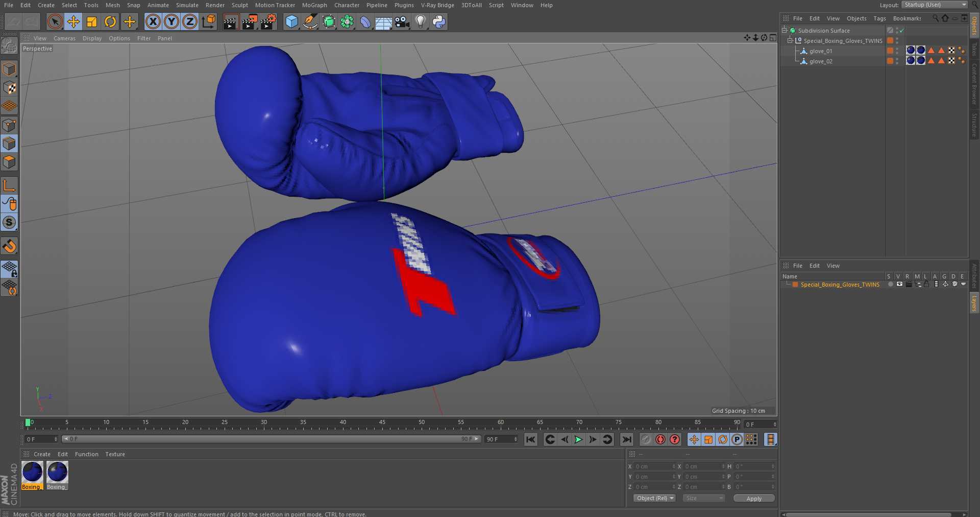Viewport: 980px width, 517px height.
Task: Click the end frame 90 F stepper field
Action: click(x=501, y=439)
